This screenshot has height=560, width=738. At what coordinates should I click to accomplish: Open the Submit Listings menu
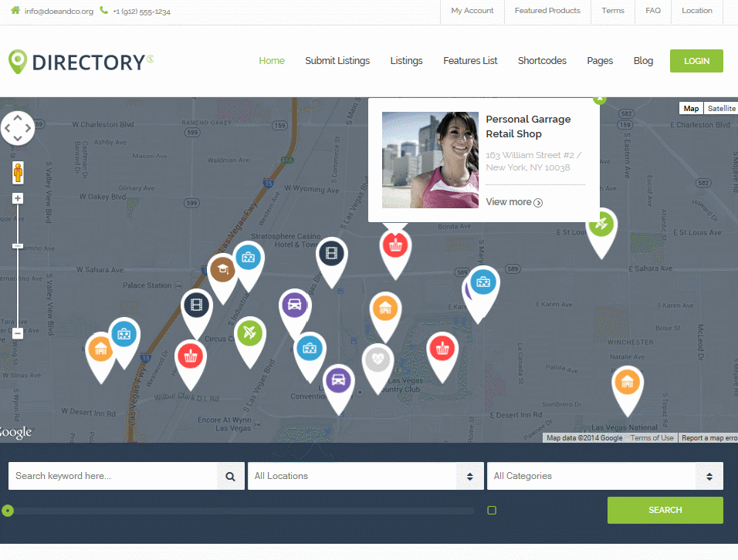tap(337, 61)
